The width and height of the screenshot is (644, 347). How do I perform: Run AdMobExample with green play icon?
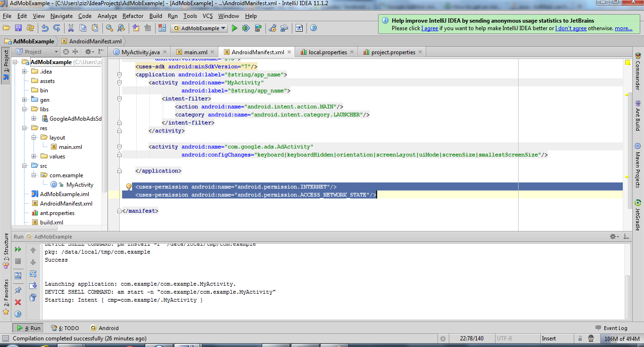point(234,28)
